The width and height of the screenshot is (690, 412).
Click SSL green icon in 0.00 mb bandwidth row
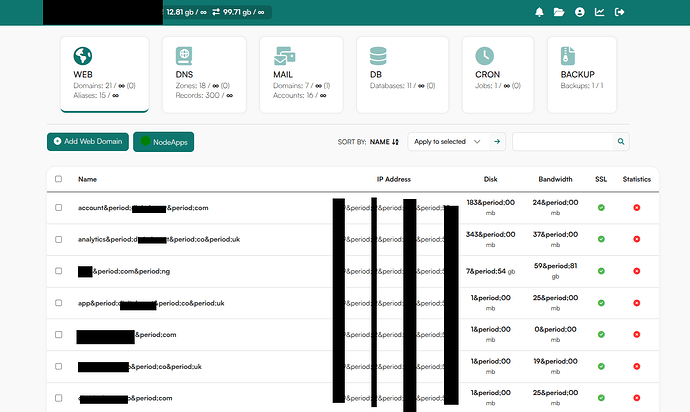tap(601, 335)
